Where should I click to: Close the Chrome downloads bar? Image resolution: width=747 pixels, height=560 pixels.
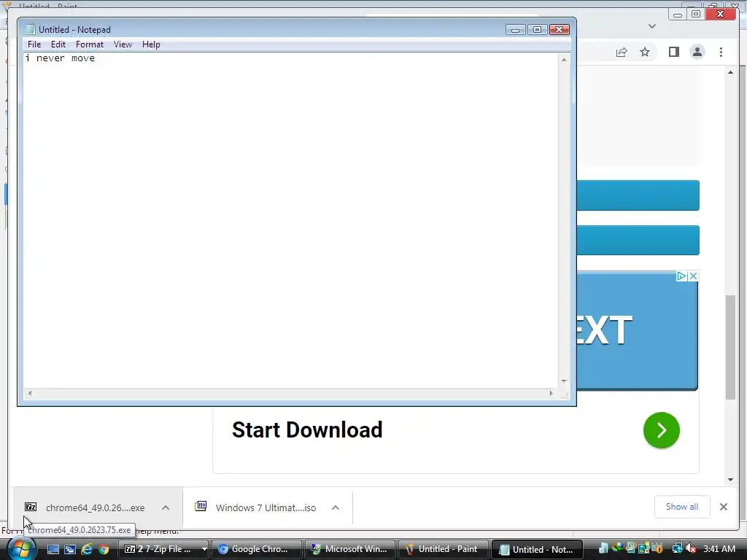(x=723, y=507)
